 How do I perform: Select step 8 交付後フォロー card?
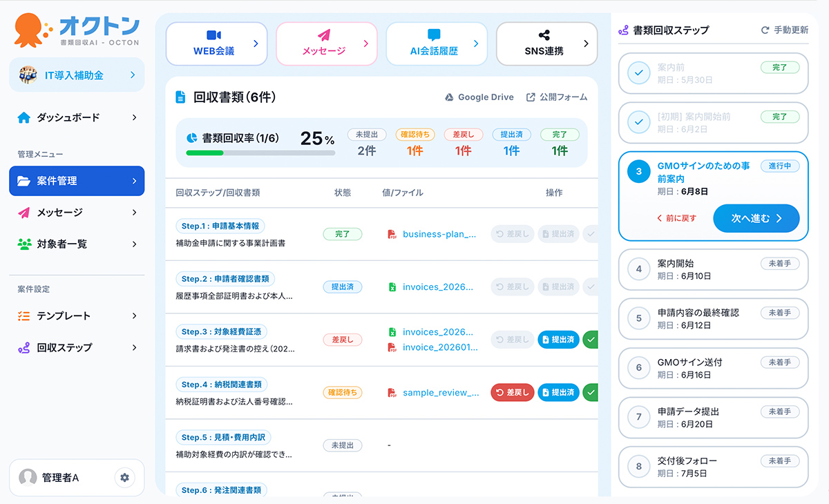pos(713,467)
